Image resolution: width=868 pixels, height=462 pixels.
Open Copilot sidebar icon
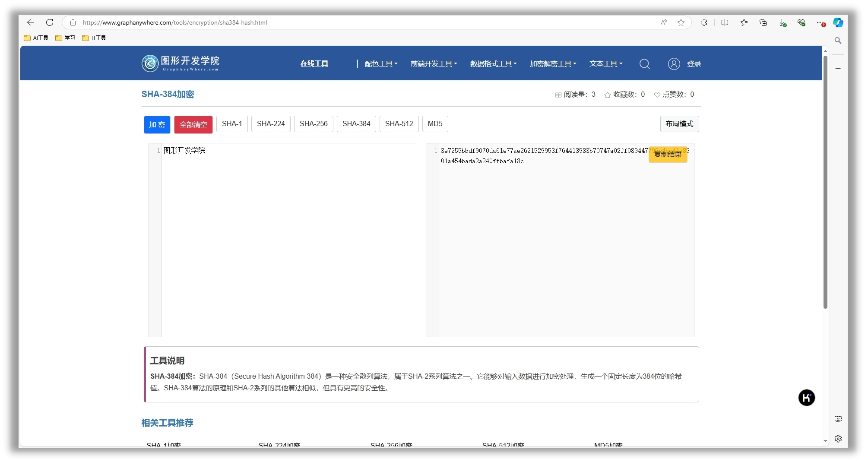point(838,22)
